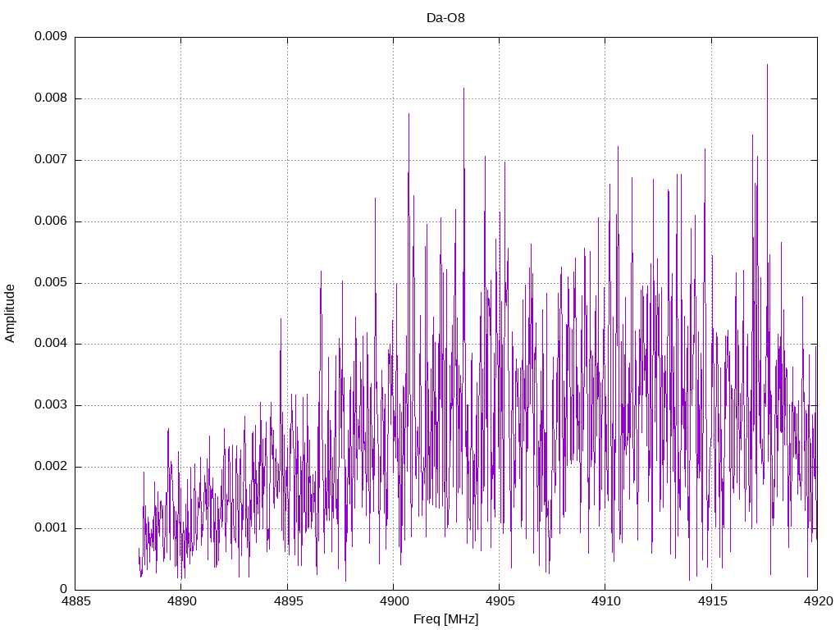Click x-axis tick label 4900
Screen dimensions: 840x630
point(394,601)
